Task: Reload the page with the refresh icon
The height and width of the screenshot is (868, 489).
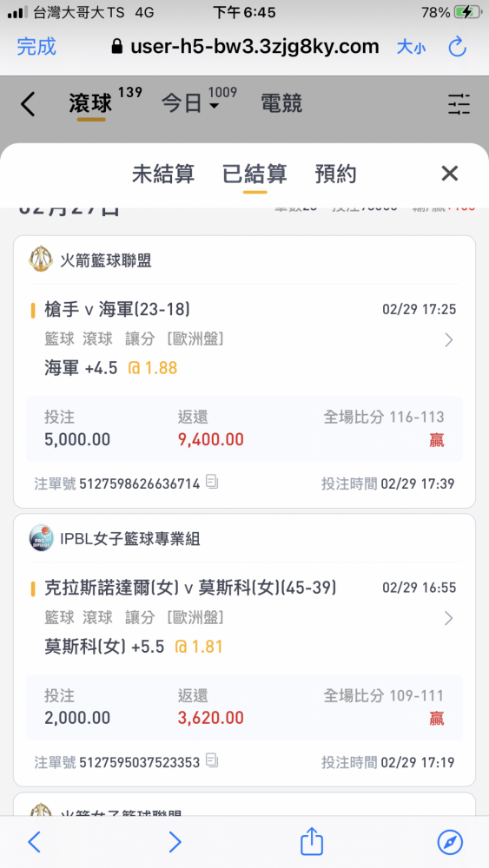Action: [x=458, y=47]
